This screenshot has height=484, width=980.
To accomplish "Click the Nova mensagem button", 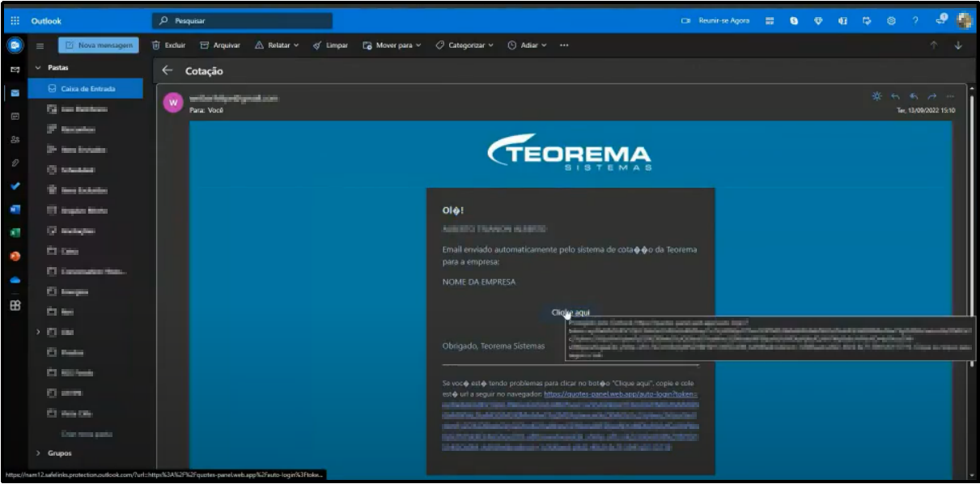I will [x=99, y=45].
